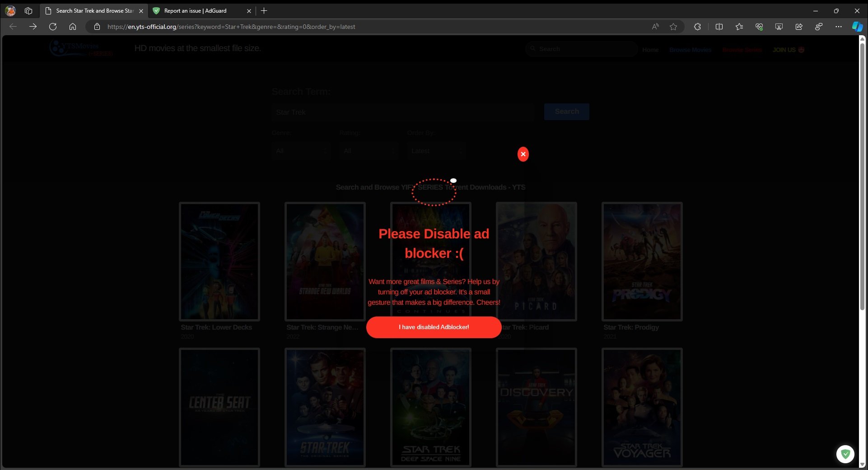Viewport: 868px width, 470px height.
Task: Open the Copilot sidebar icon
Action: pyautogui.click(x=857, y=27)
